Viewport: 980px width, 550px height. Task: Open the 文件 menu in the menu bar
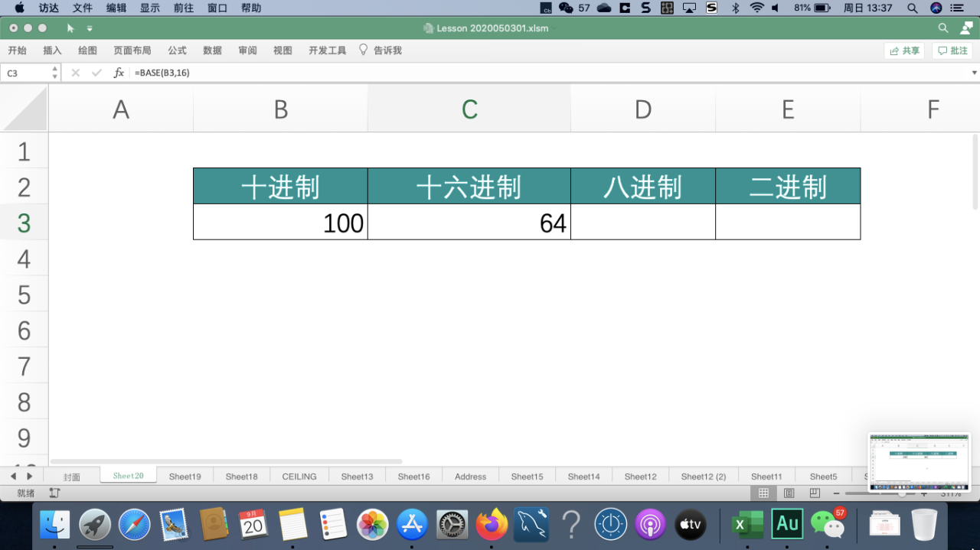(x=83, y=8)
